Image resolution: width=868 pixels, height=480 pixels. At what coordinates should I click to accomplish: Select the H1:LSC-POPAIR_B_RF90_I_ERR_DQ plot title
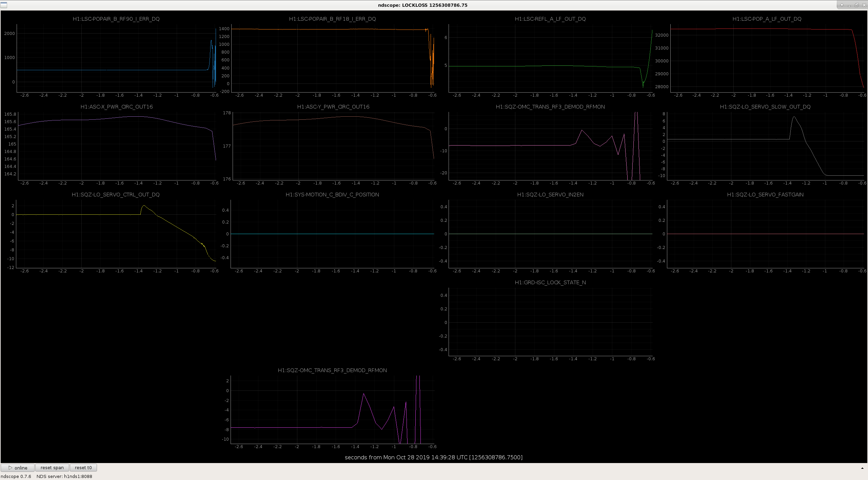[116, 19]
